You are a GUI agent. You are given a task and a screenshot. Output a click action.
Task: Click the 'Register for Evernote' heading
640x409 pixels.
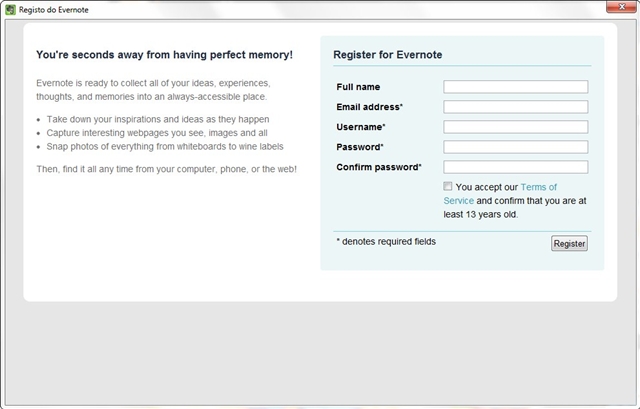tap(387, 55)
